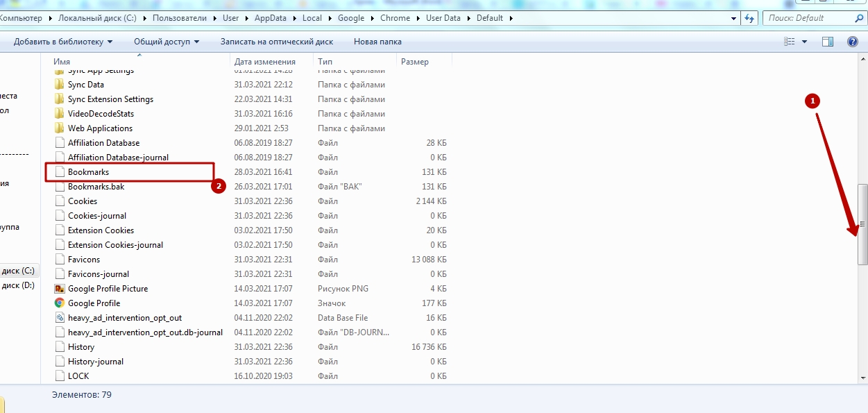Click the History file icon
The image size is (868, 413).
tap(60, 347)
